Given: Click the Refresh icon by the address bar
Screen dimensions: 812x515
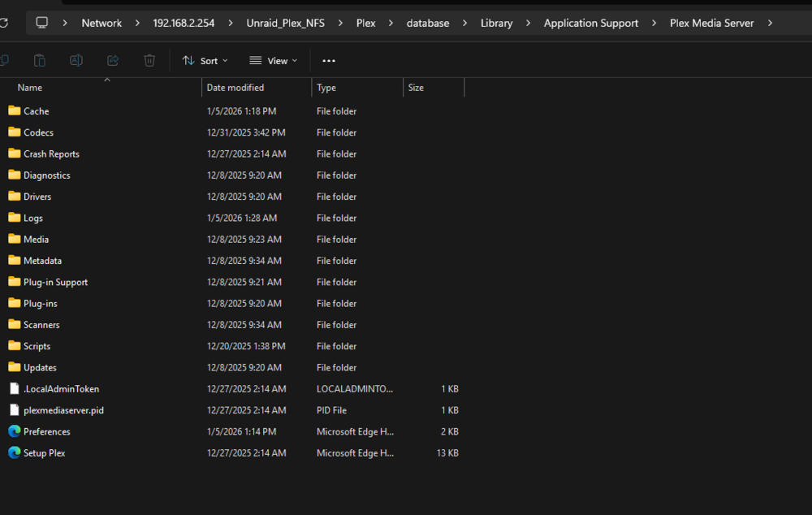Looking at the screenshot, I should [x=3, y=23].
